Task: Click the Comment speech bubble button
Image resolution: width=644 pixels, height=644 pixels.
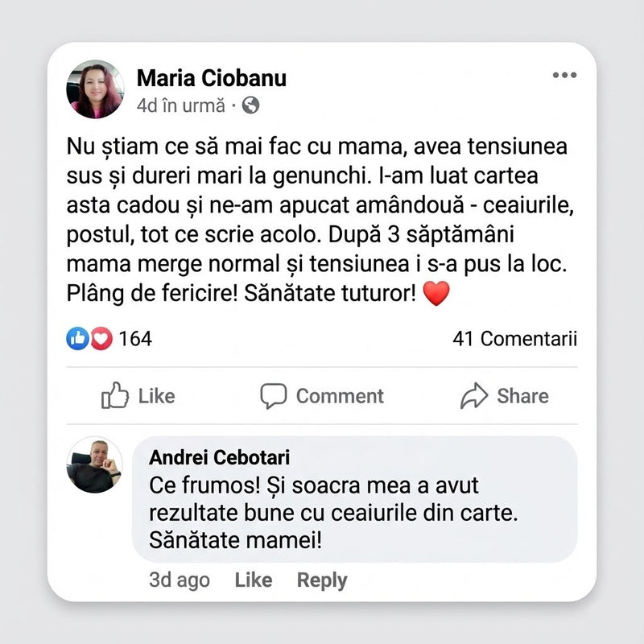Action: coord(322,396)
